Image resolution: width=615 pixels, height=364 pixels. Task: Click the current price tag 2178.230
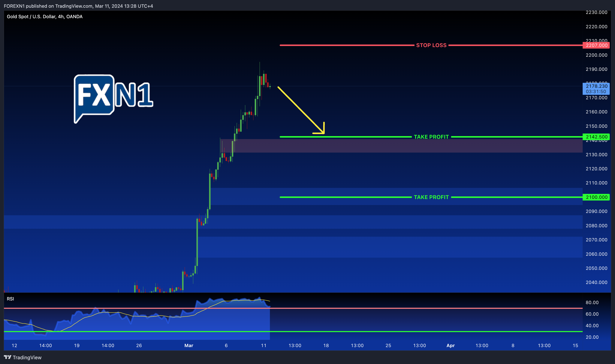[596, 86]
